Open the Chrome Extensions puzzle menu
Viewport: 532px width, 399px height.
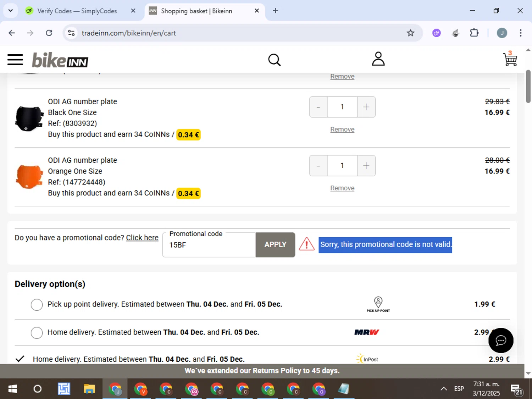click(474, 33)
